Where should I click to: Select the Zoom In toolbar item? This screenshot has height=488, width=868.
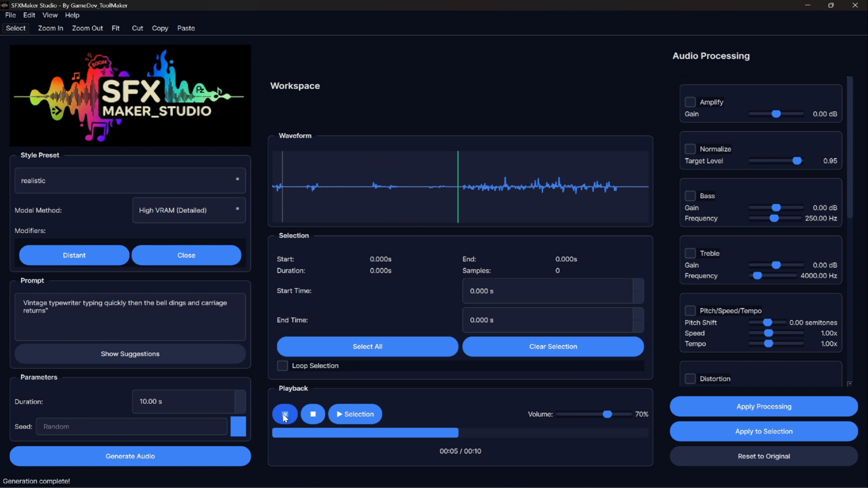(x=50, y=28)
